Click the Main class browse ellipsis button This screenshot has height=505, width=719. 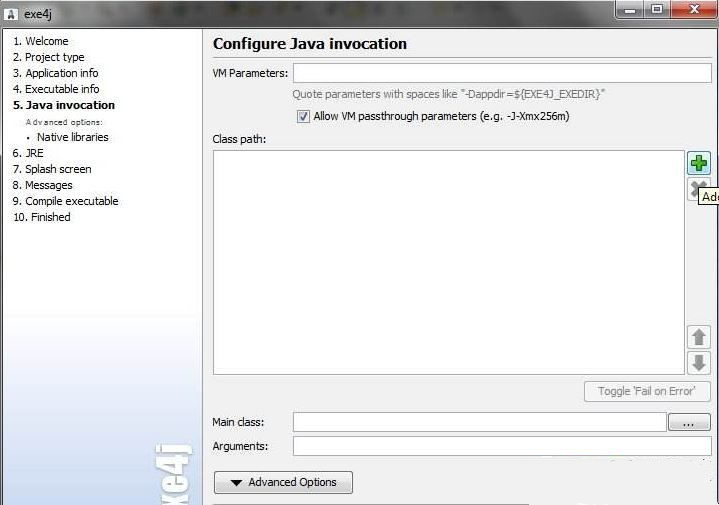tap(689, 422)
